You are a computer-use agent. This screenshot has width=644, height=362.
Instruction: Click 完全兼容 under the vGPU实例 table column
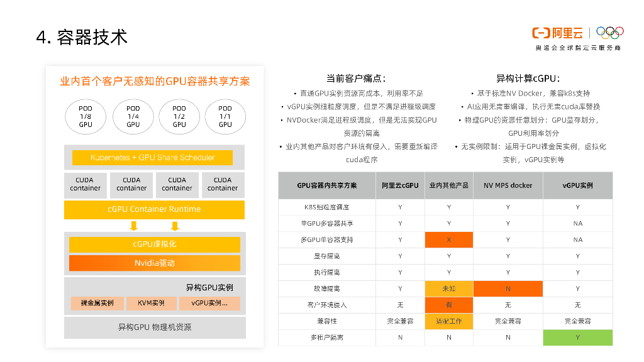[x=578, y=321]
